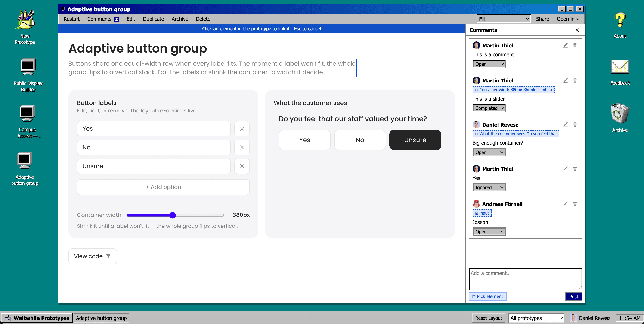Post the comment
The width and height of the screenshot is (644, 324).
click(x=573, y=296)
